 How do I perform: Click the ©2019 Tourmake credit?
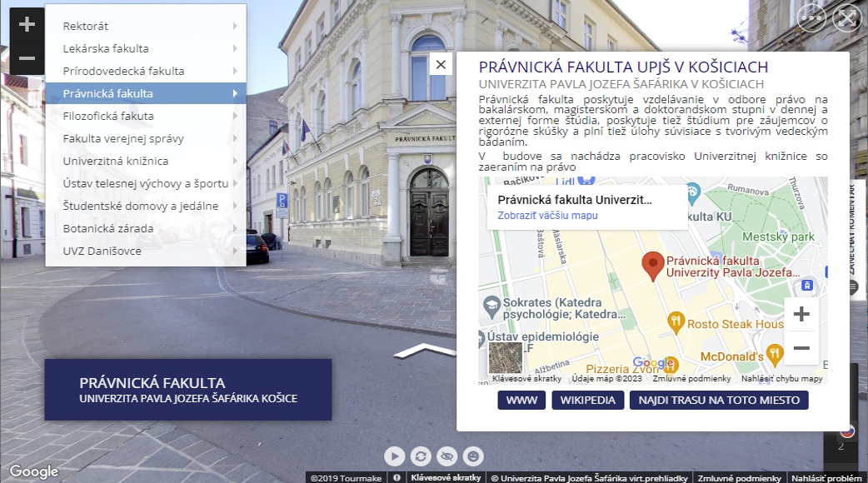click(346, 478)
